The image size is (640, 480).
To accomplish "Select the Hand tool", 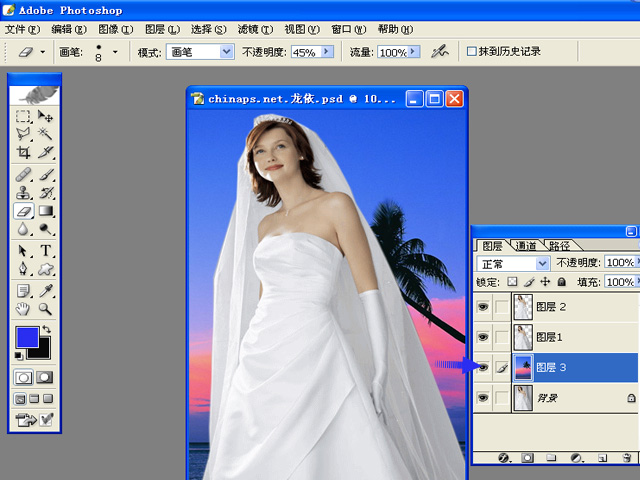I will click(x=23, y=309).
